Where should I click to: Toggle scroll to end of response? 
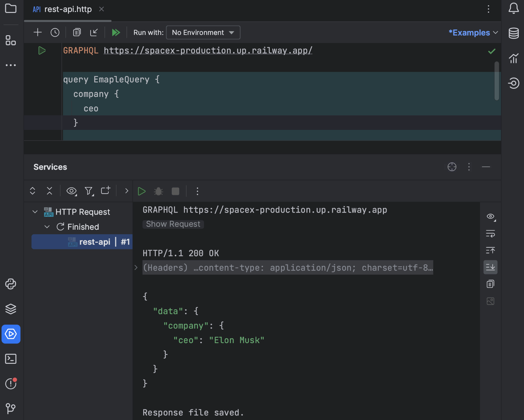[490, 267]
